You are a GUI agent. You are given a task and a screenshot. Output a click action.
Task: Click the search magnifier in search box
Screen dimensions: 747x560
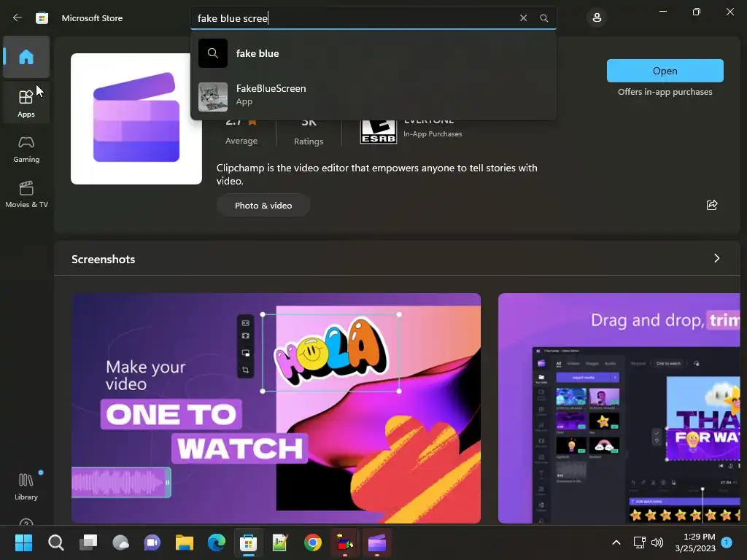click(543, 18)
